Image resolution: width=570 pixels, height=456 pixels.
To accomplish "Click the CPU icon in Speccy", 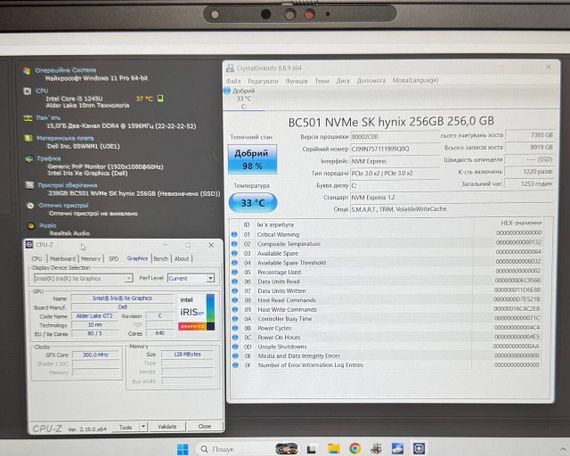I will click(x=27, y=91).
